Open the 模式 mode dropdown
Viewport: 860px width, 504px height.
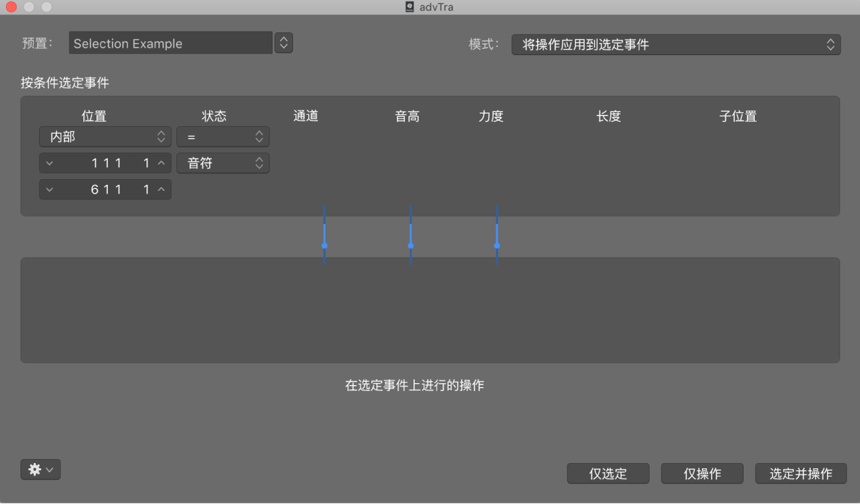(676, 44)
